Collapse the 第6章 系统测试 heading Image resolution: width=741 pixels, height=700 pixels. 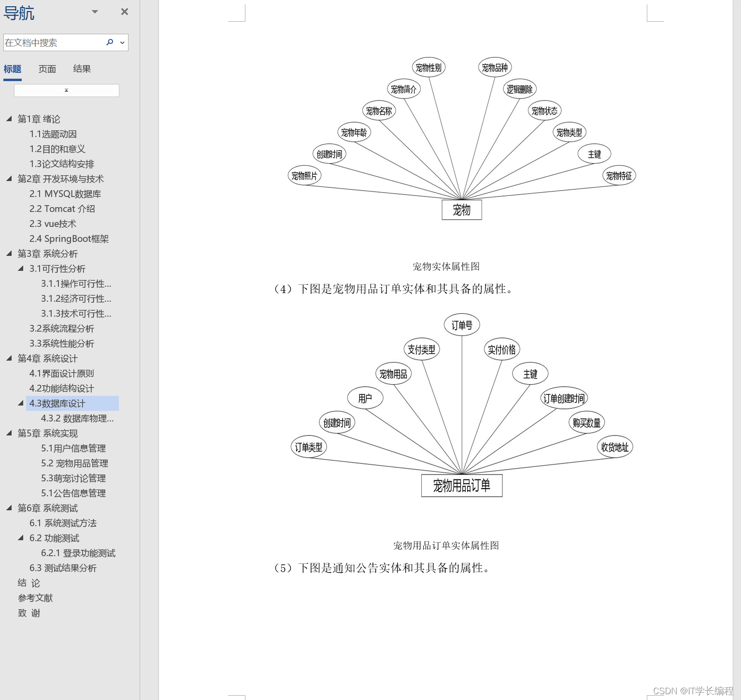[9, 508]
